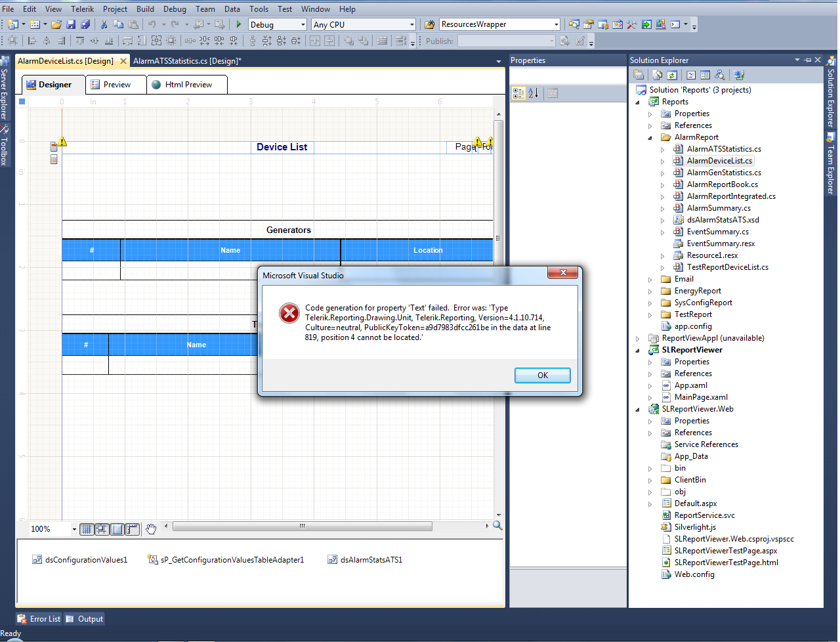This screenshot has width=840, height=642.
Task: Click Refresh icon in Solution Explorer toolbar
Action: click(x=671, y=75)
